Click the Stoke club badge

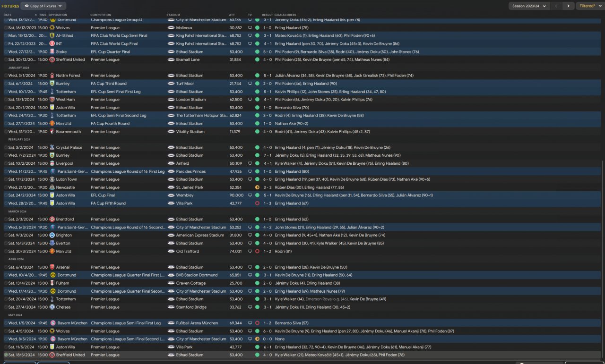coord(52,52)
